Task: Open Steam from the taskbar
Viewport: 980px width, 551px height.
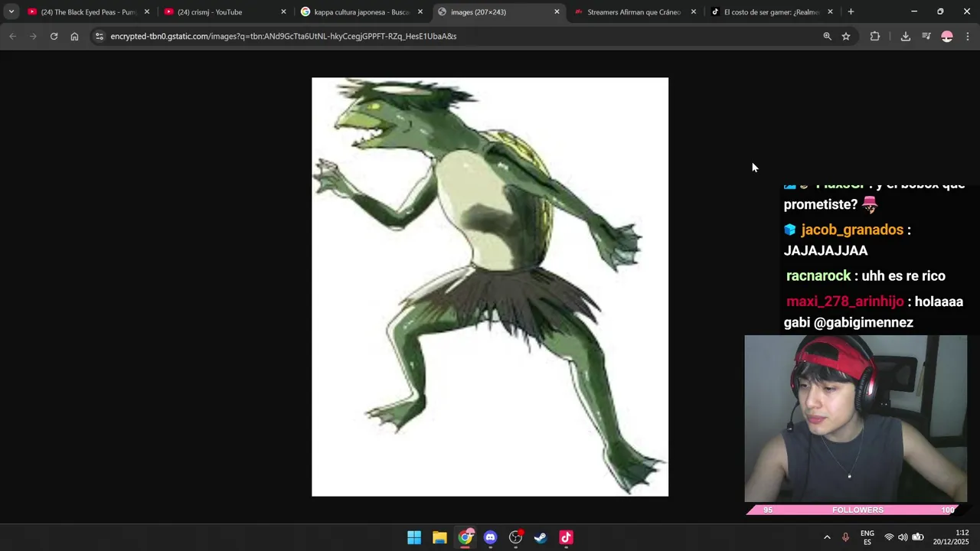Action: 541,537
